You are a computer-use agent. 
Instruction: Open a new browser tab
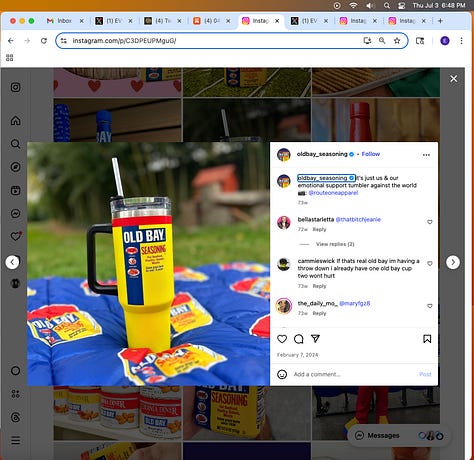(440, 21)
